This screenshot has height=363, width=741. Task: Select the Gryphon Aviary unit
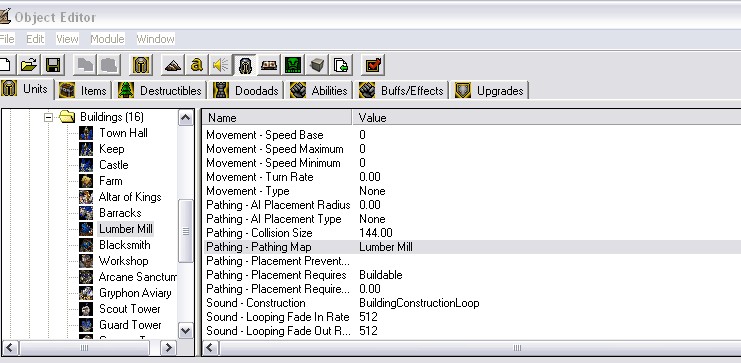[135, 293]
